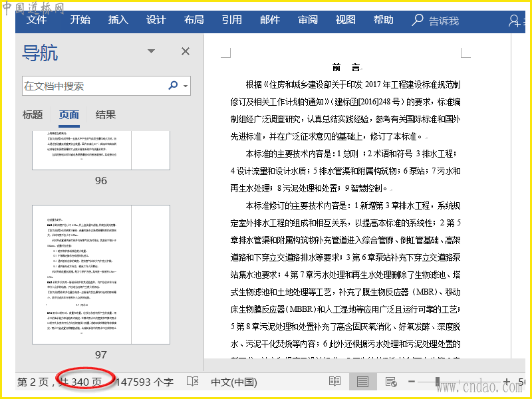Close the 导航 pane
Screen dimensions: 532x399
(x=186, y=51)
